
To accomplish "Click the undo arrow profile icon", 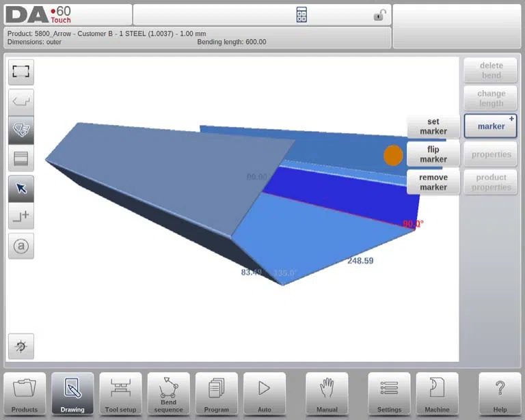I will 21,102.
